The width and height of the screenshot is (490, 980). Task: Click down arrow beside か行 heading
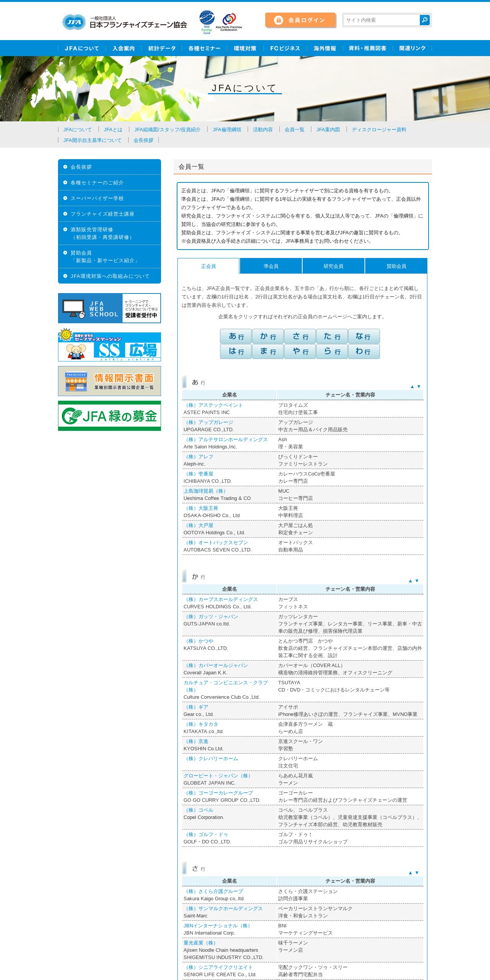coord(417,581)
